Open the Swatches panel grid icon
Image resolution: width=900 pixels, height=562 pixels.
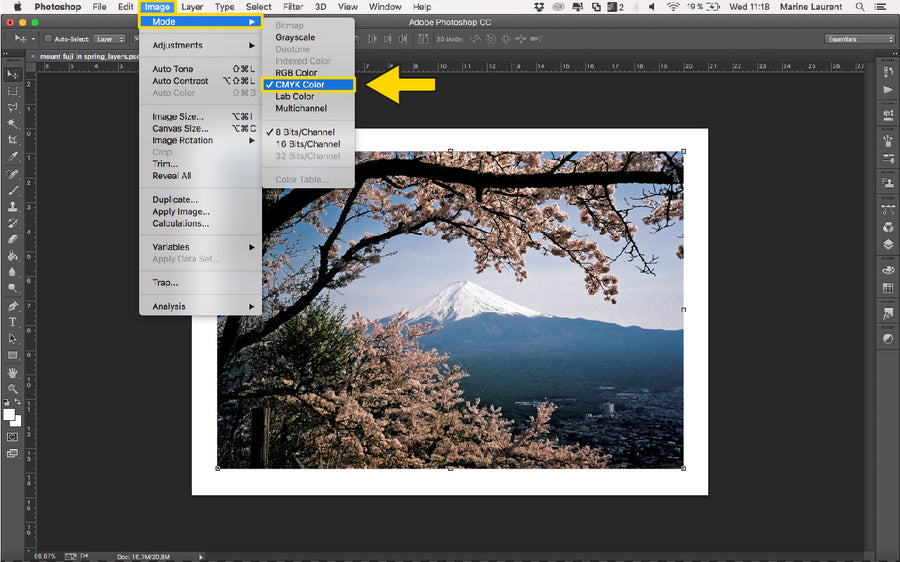tap(888, 288)
